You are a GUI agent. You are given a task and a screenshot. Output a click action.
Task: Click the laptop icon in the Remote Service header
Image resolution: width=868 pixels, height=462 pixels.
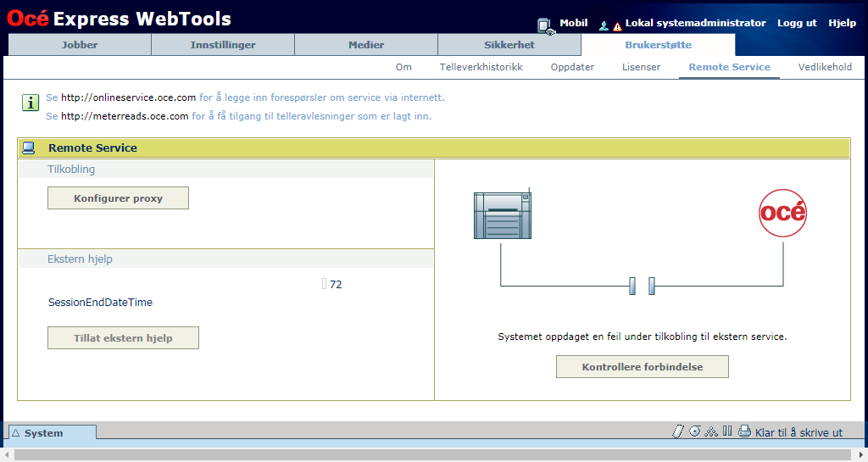coord(29,148)
